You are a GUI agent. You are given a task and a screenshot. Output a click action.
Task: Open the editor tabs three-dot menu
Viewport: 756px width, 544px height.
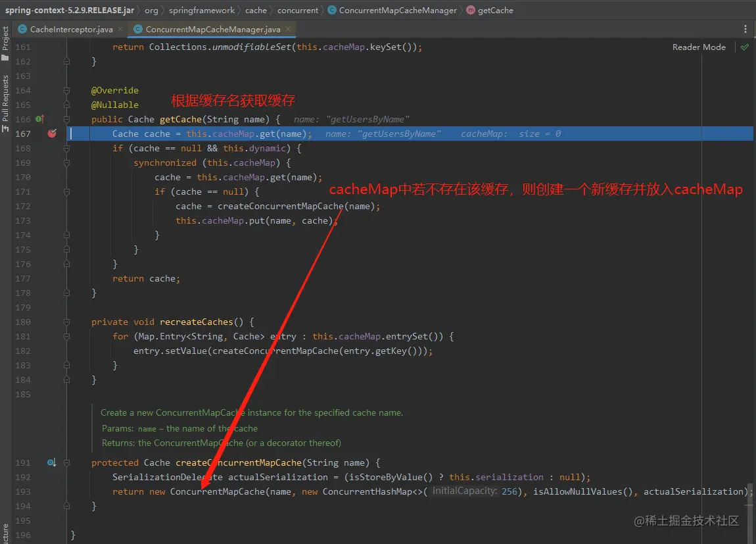(745, 30)
